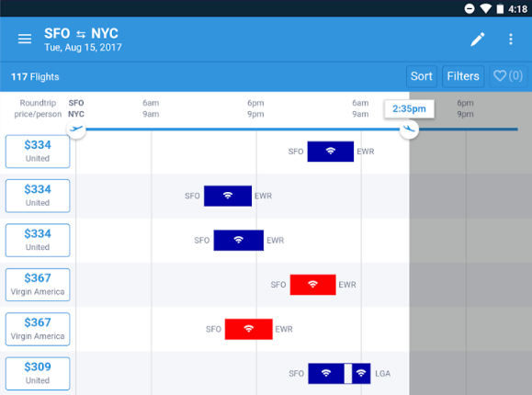Tap wifi icon on first United flight bar
Image resolution: width=532 pixels, height=395 pixels.
(331, 151)
